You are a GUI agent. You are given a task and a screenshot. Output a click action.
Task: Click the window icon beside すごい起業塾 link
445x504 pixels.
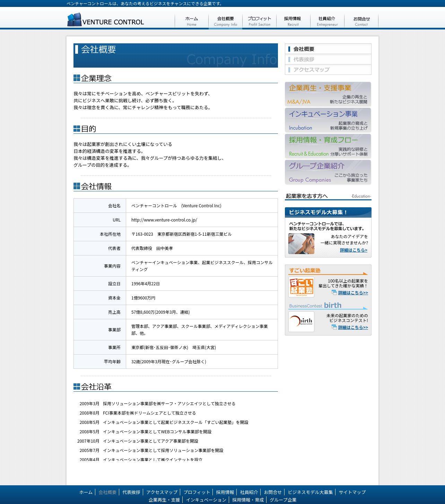(334, 293)
